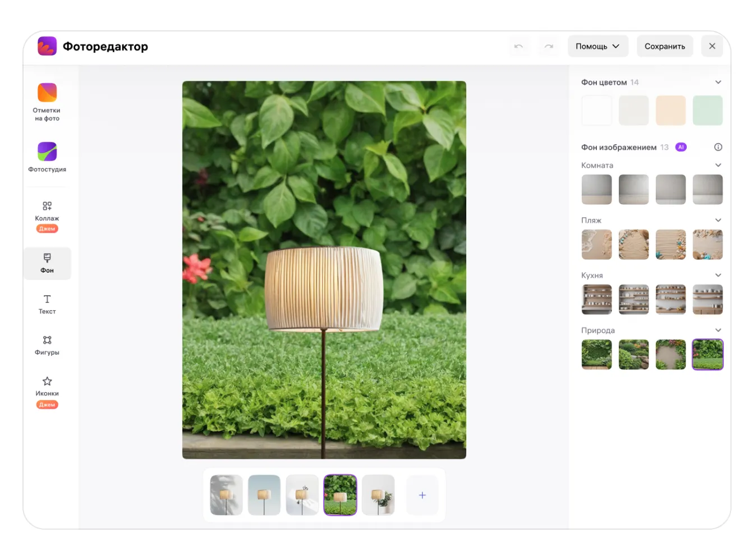The width and height of the screenshot is (754, 560).
Task: Select the first Природа background thumbnail
Action: (596, 355)
